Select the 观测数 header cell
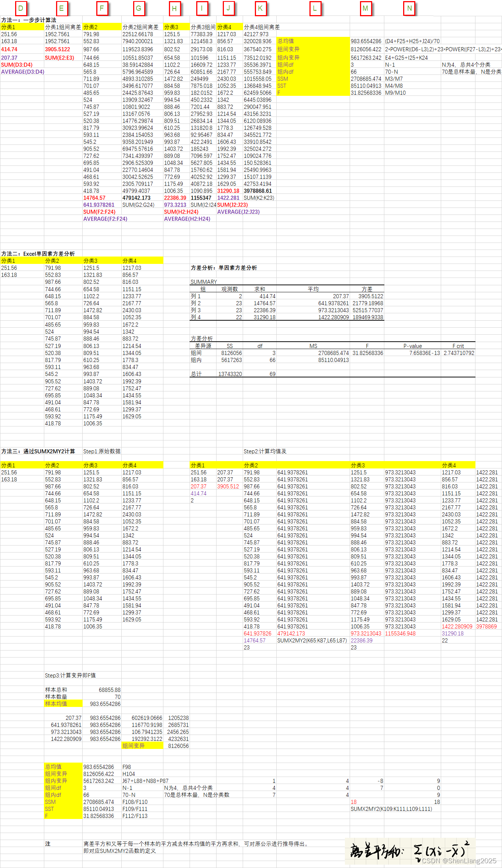502x868 pixels. click(229, 289)
